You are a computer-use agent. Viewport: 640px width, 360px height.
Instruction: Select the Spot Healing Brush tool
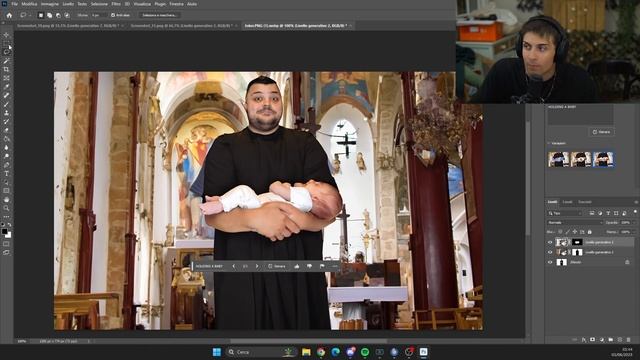(6, 96)
